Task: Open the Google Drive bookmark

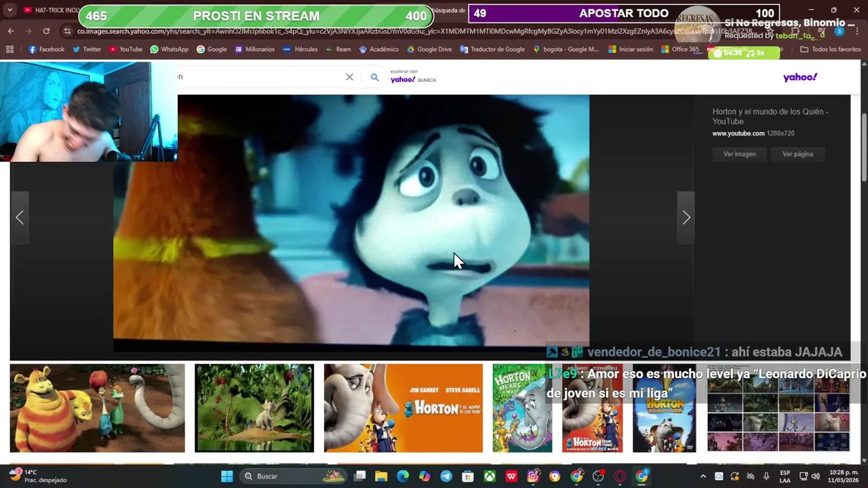Action: [x=429, y=49]
